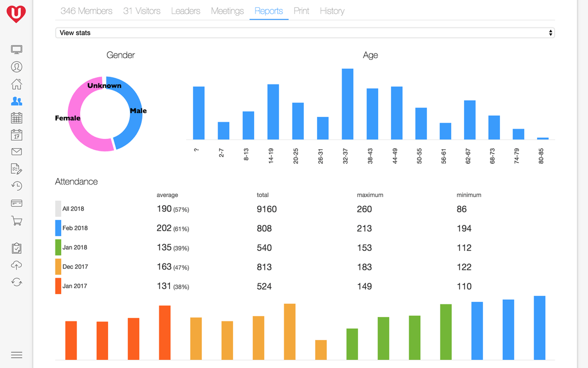
Task: Open the Meetings tab
Action: (227, 11)
